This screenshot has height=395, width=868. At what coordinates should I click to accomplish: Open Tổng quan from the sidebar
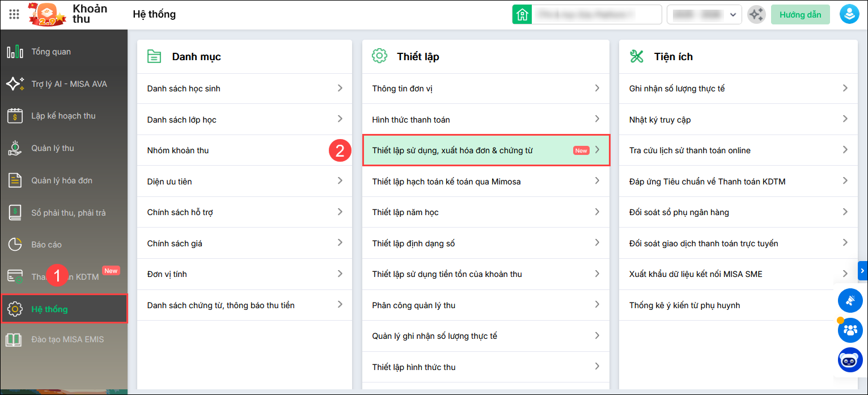tap(51, 52)
